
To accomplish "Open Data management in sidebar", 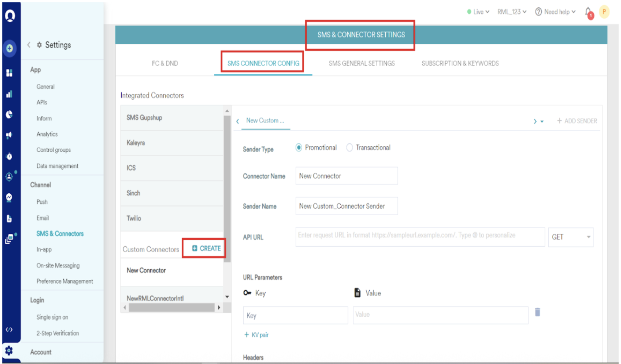I will point(57,166).
